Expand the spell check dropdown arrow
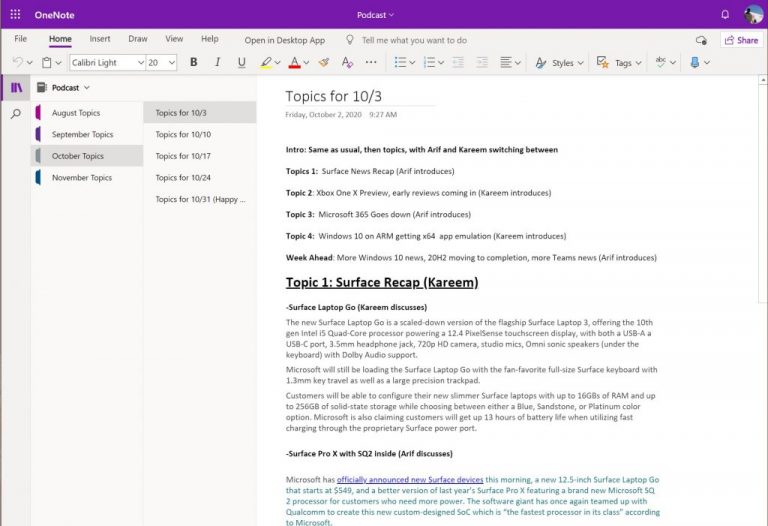Viewport: 768px width, 526px height. point(672,63)
